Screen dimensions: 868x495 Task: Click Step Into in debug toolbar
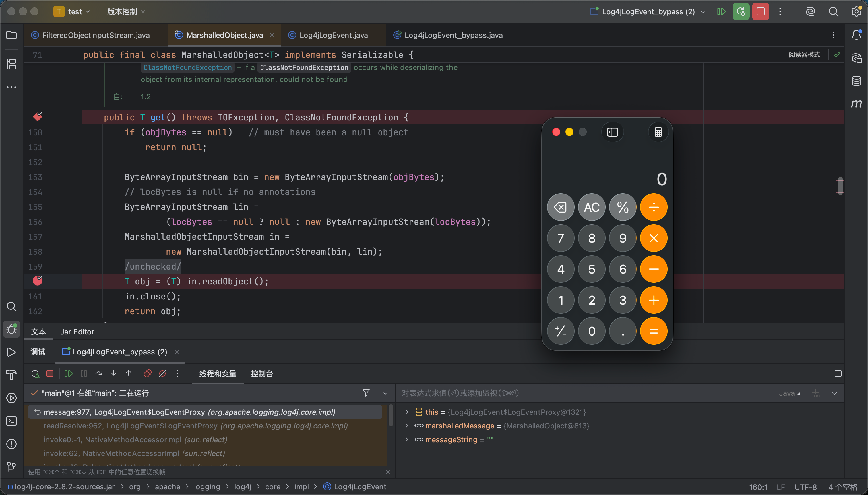[114, 374]
